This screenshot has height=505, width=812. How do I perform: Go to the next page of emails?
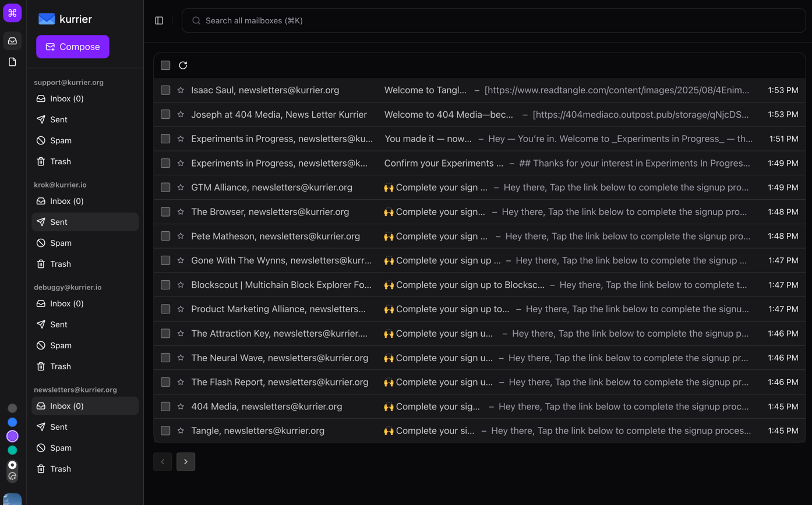click(x=185, y=461)
